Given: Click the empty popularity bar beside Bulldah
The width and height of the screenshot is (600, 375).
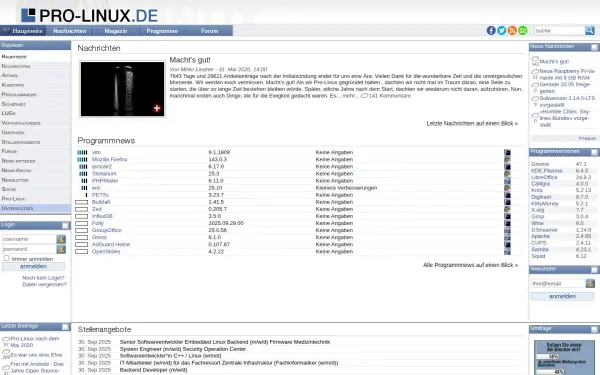Looking at the screenshot, I should click(82, 202).
